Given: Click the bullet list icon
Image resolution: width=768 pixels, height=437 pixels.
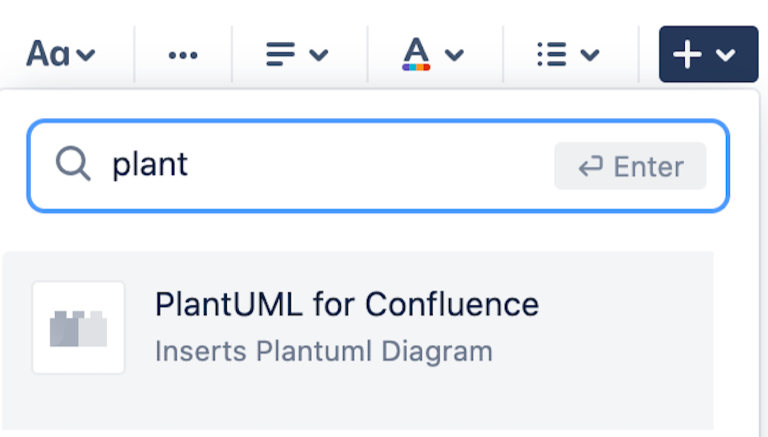Looking at the screenshot, I should click(x=551, y=54).
